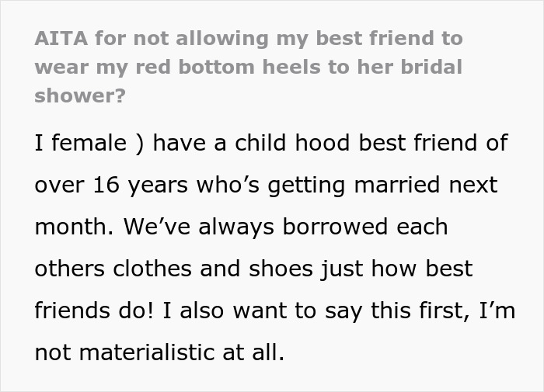Click the number "16" in the paragraph

pos(106,185)
